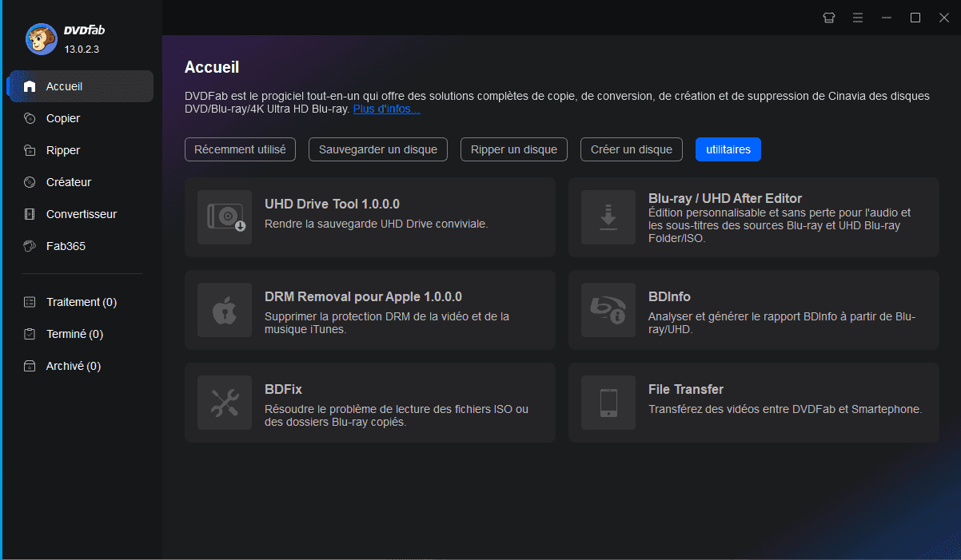This screenshot has height=560, width=961.
Task: Click "Supprimer la protection DRM" description text
Action: coord(387,323)
